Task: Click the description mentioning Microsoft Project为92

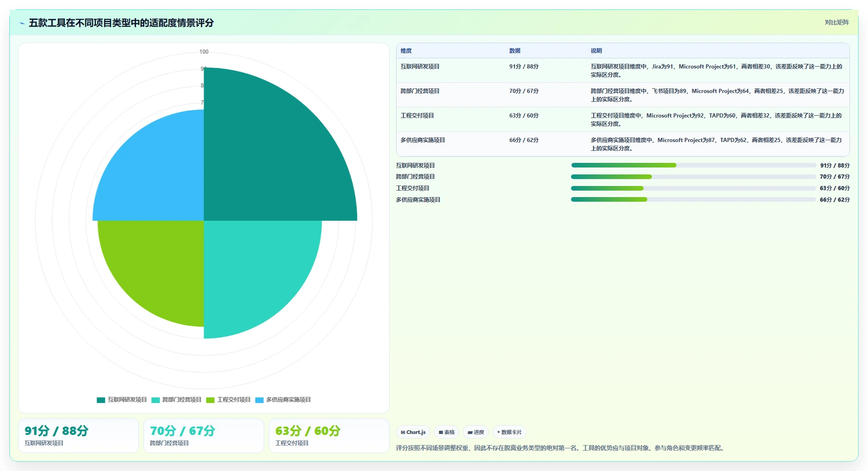Action: click(x=716, y=120)
